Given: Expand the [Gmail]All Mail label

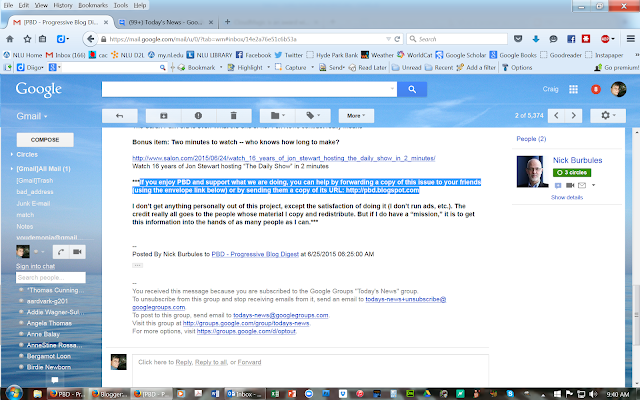Looking at the screenshot, I should (x=41, y=169).
